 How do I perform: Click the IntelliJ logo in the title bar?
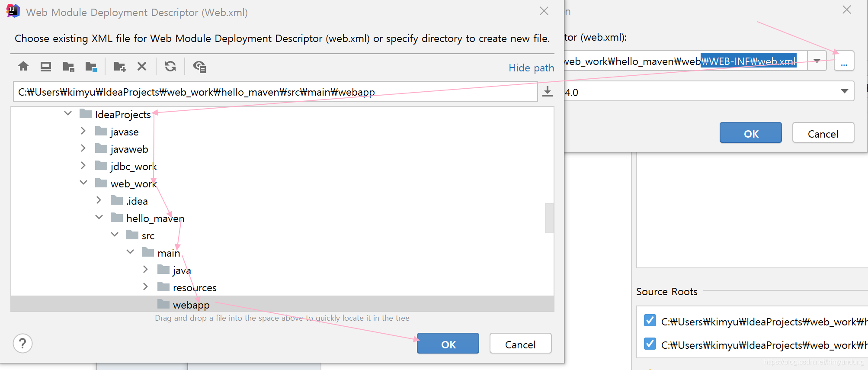point(13,11)
